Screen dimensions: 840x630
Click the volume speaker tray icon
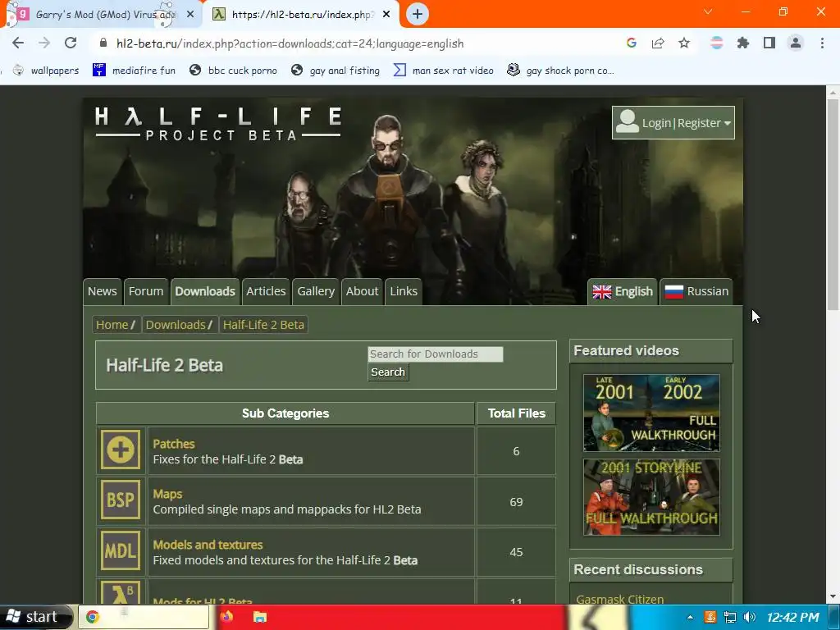[x=750, y=617]
